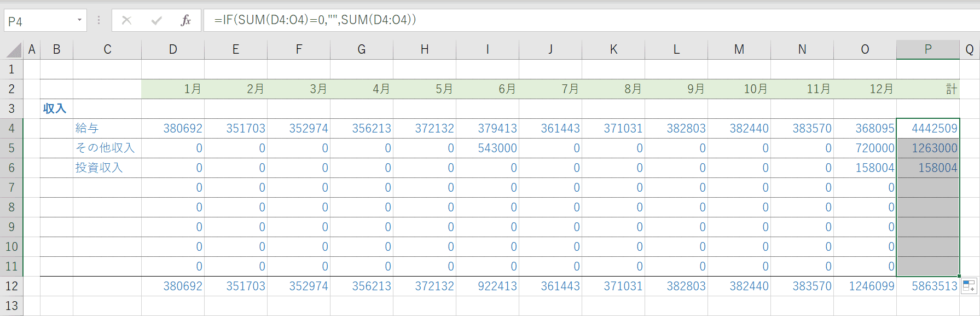Click the 3月 header cell

[299, 89]
